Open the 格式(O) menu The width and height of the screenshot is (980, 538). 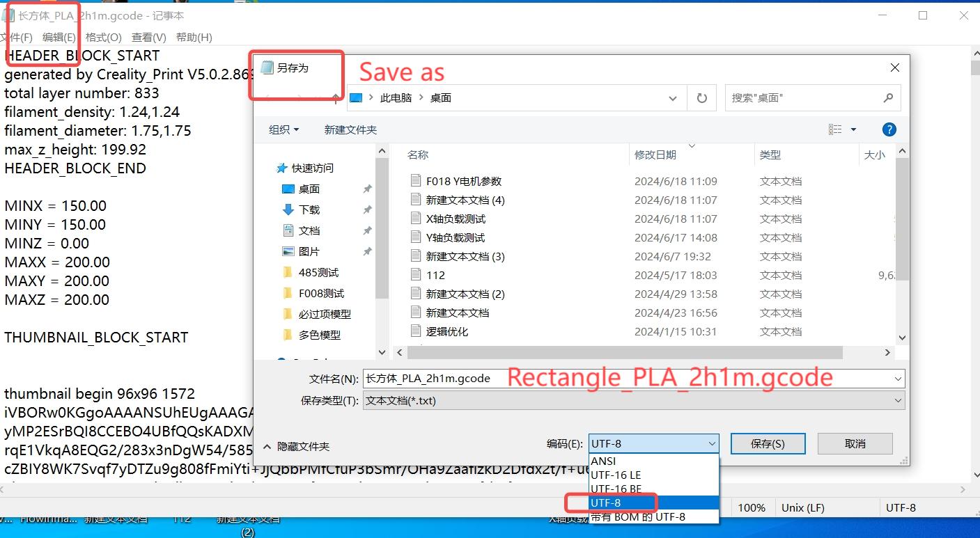click(102, 37)
